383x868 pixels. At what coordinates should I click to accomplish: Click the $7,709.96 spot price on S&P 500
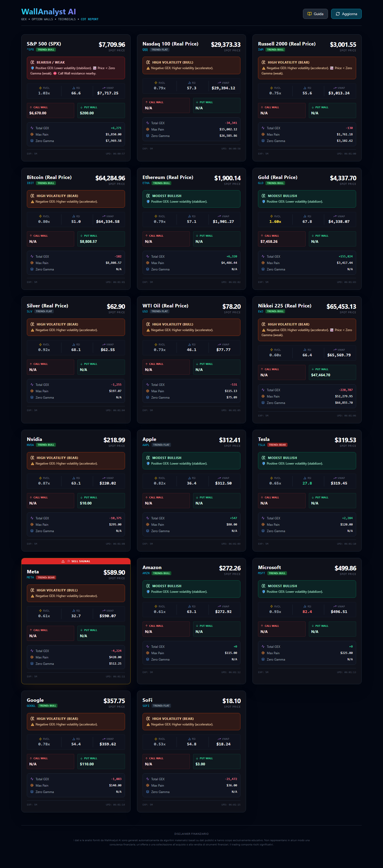click(112, 44)
